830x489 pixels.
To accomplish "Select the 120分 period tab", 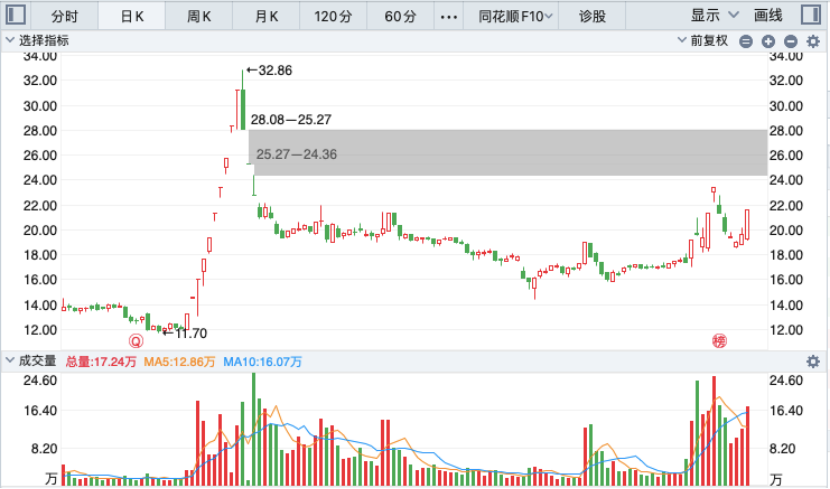I will pyautogui.click(x=333, y=16).
